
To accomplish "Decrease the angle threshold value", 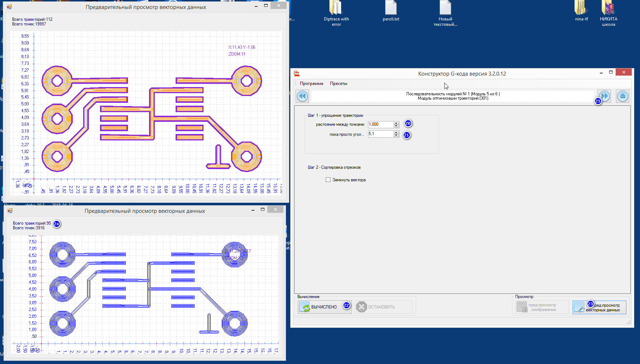I will tap(396, 135).
